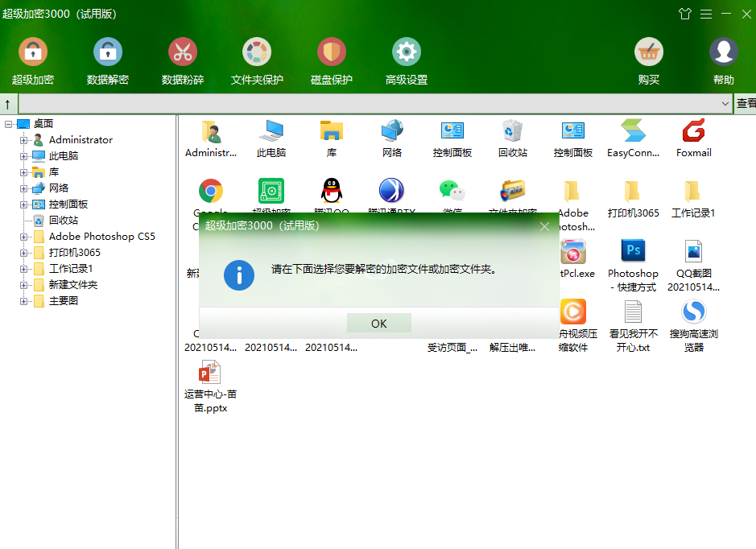The image size is (756, 549).
Task: Open the title bar menu icon
Action: pos(706,14)
